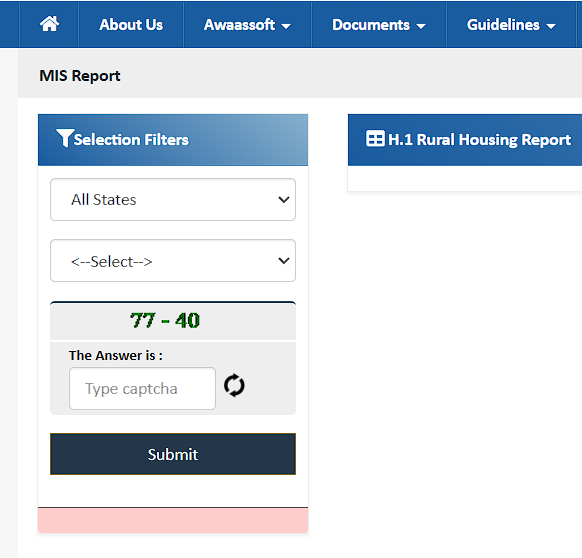582x558 pixels.
Task: Click the captcha refresh icon
Action: click(x=234, y=385)
